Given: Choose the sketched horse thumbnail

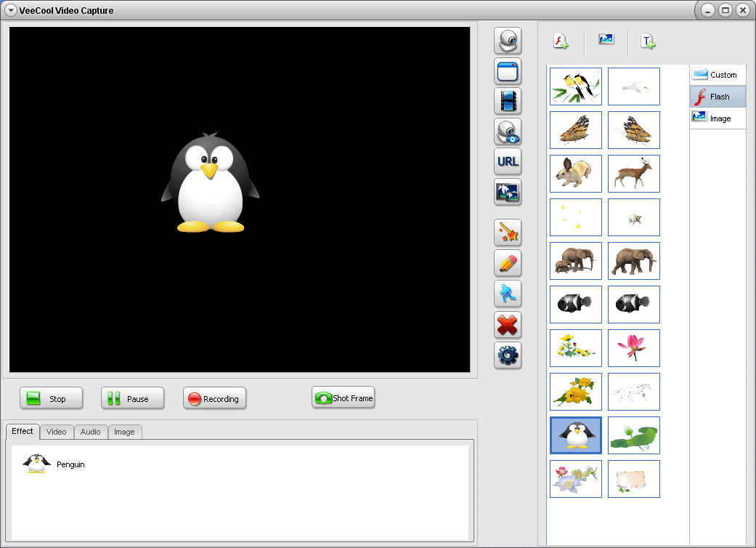Looking at the screenshot, I should pyautogui.click(x=633, y=392).
